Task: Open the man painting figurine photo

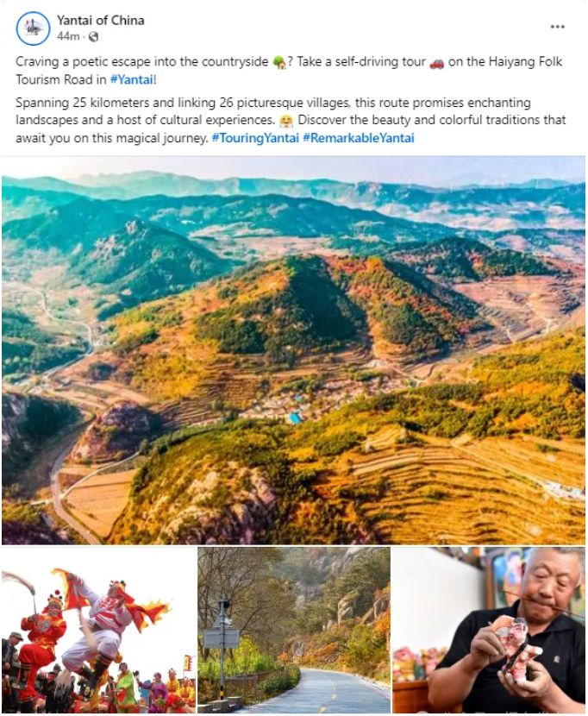Action: [x=489, y=630]
